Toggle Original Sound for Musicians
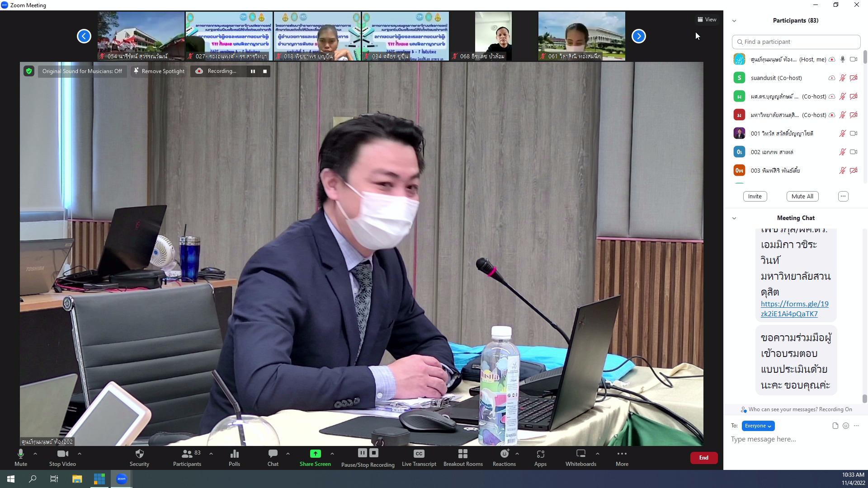The image size is (868, 488). pyautogui.click(x=82, y=71)
